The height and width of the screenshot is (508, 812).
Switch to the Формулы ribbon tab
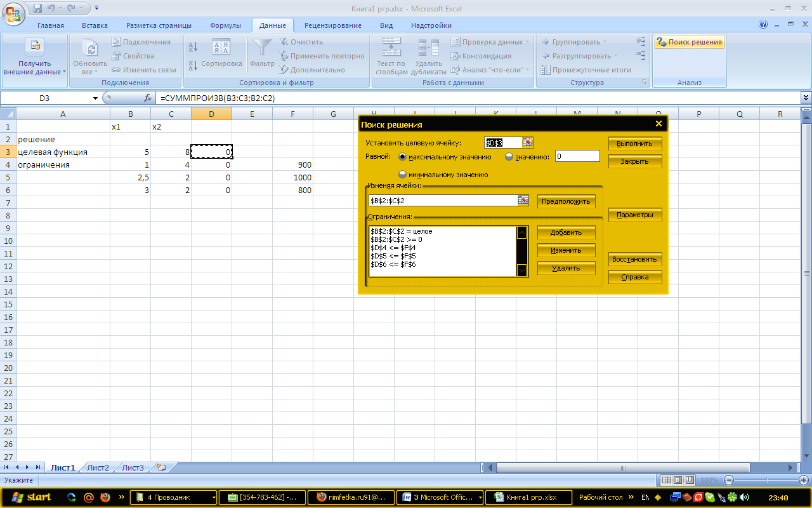[225, 25]
